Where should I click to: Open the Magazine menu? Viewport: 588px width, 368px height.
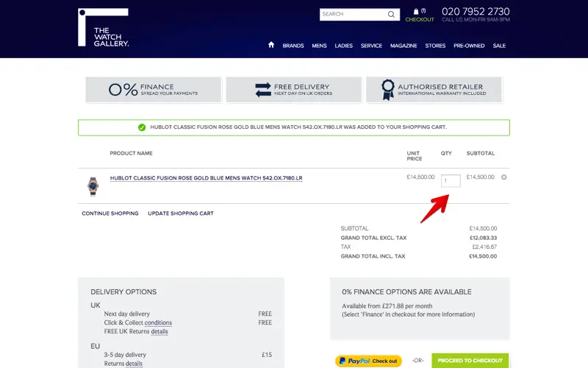(x=404, y=46)
